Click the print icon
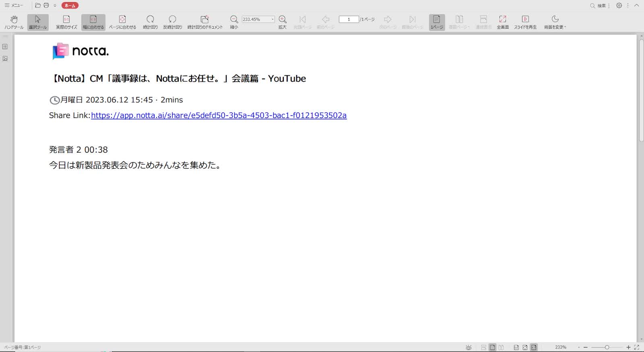Screen dimensions: 644x352 (x=46, y=5)
